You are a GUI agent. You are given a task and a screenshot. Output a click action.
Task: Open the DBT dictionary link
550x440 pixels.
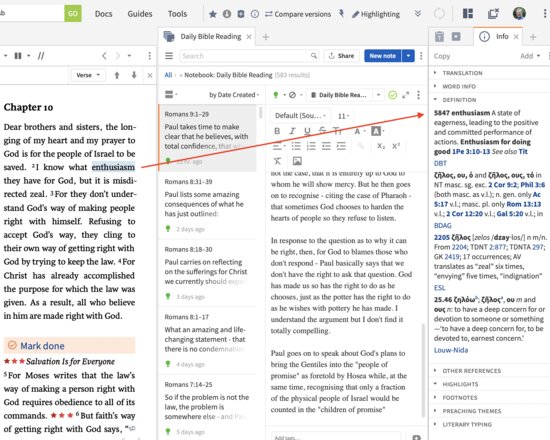tap(440, 164)
